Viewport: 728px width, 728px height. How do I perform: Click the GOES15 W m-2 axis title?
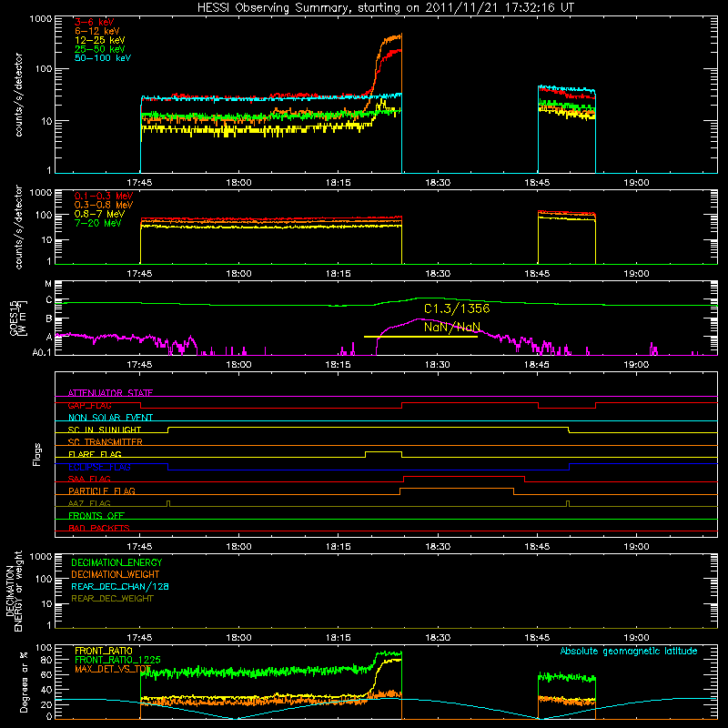18,318
